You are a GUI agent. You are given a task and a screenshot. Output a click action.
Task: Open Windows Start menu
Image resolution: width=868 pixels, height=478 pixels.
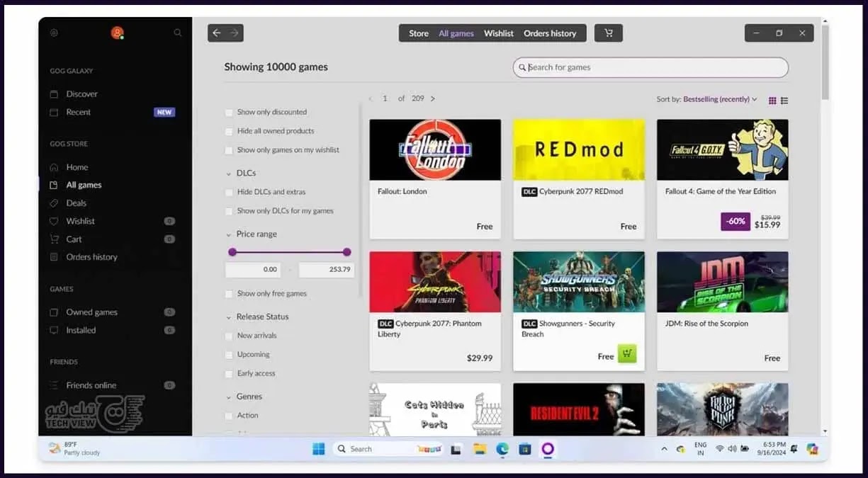(x=319, y=449)
